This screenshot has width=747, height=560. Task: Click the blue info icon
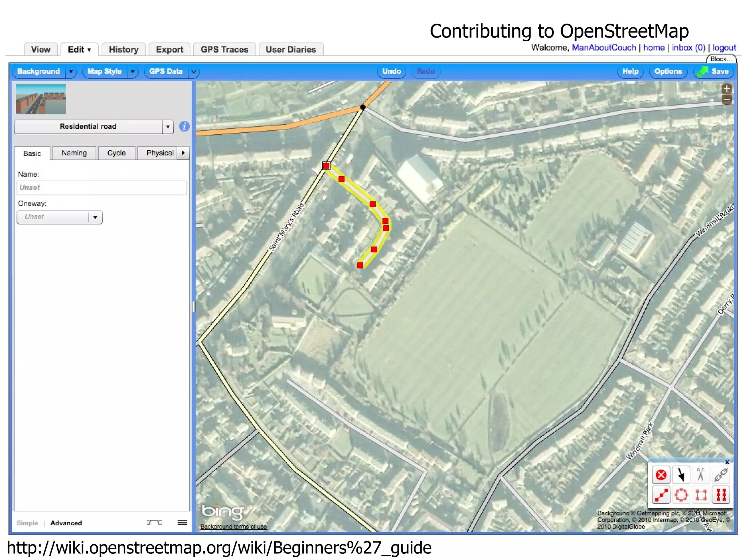click(x=184, y=127)
